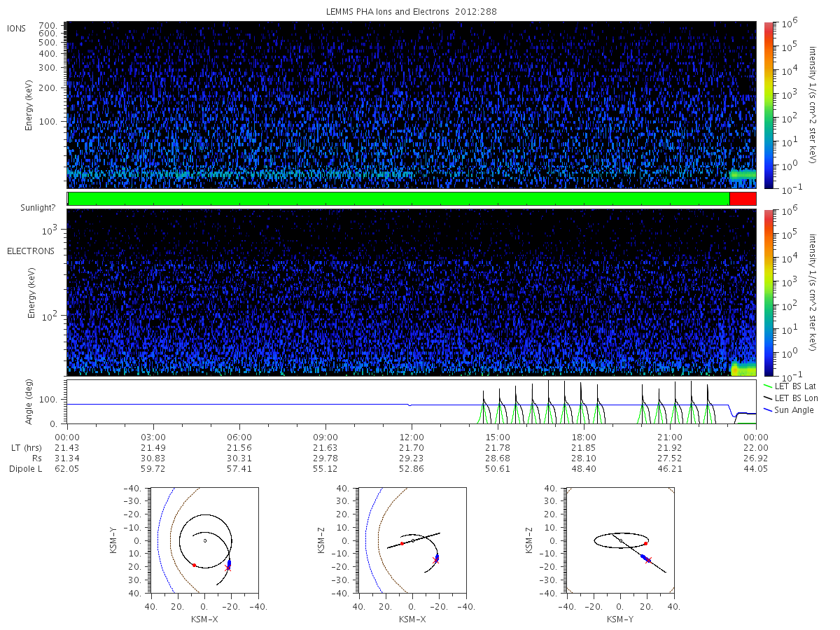Click the Angle (deg) axis label
840x630 pixels.
(31, 401)
